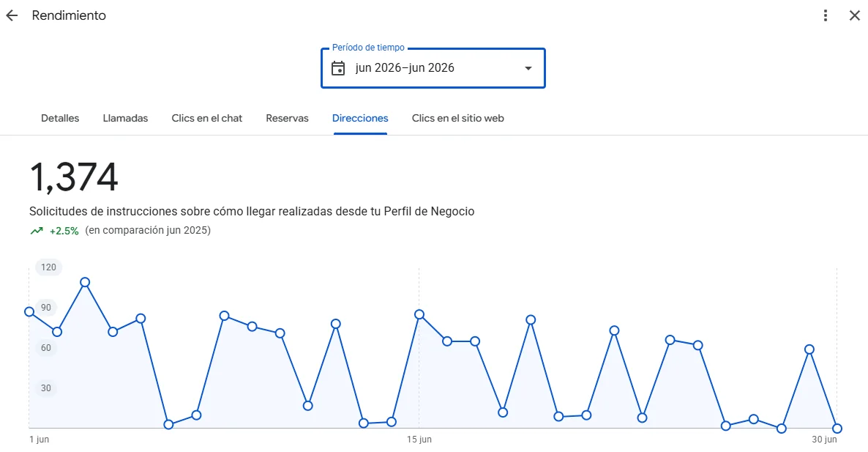The width and height of the screenshot is (868, 452).
Task: Click the first data point at 1 jun
Action: tap(29, 312)
